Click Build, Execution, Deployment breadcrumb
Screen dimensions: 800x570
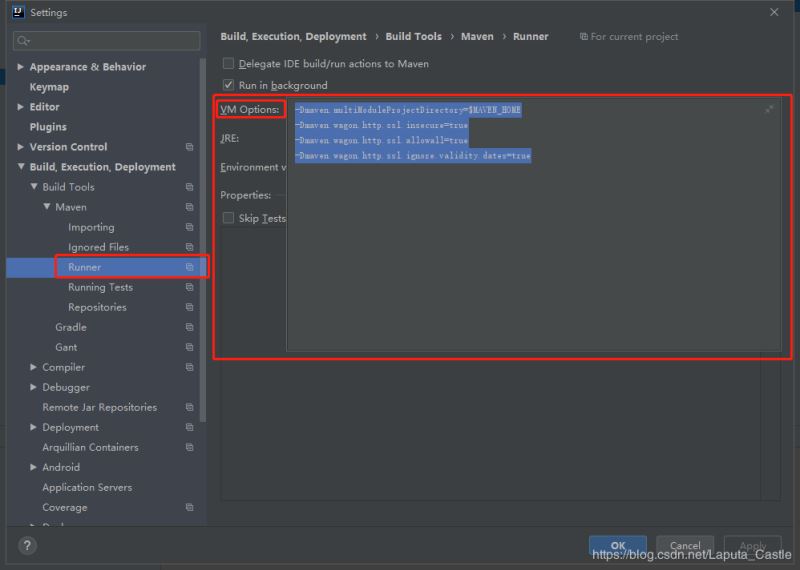click(293, 37)
